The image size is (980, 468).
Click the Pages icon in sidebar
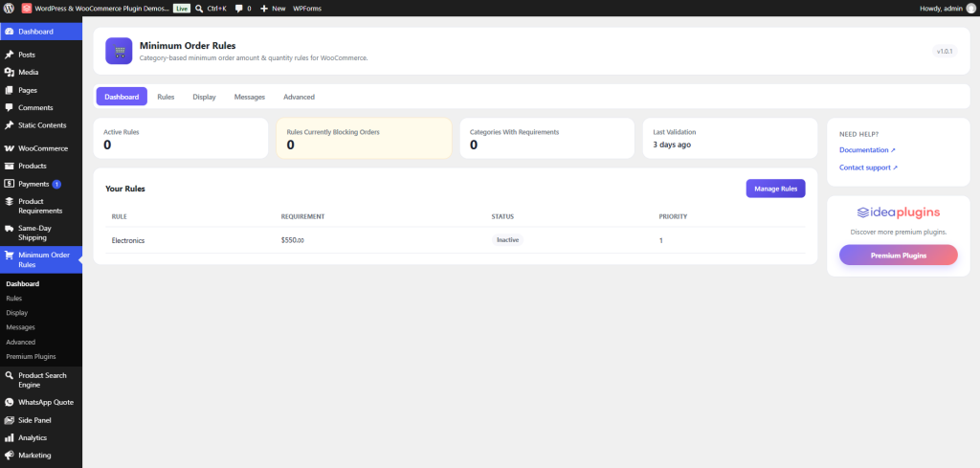coord(10,90)
